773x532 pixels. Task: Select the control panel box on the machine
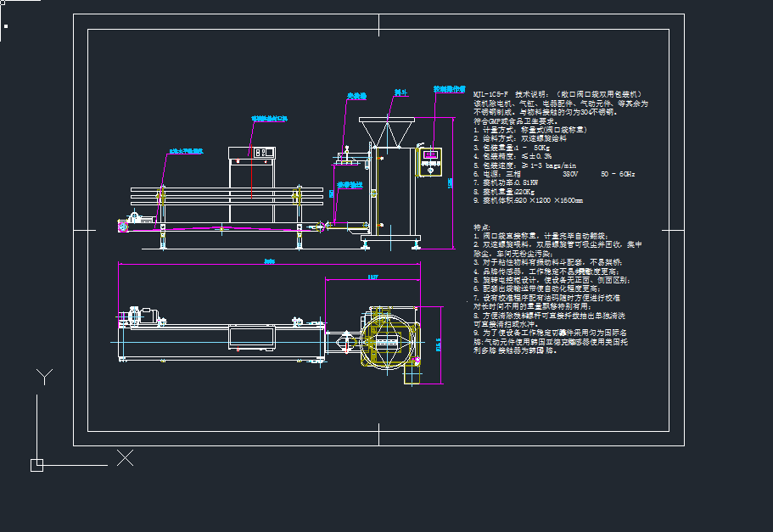coord(433,161)
